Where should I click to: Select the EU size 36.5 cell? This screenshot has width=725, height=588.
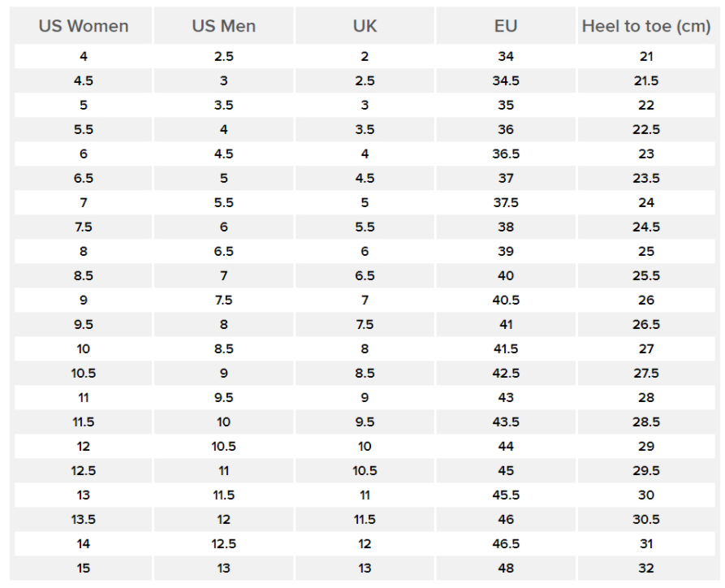point(506,153)
